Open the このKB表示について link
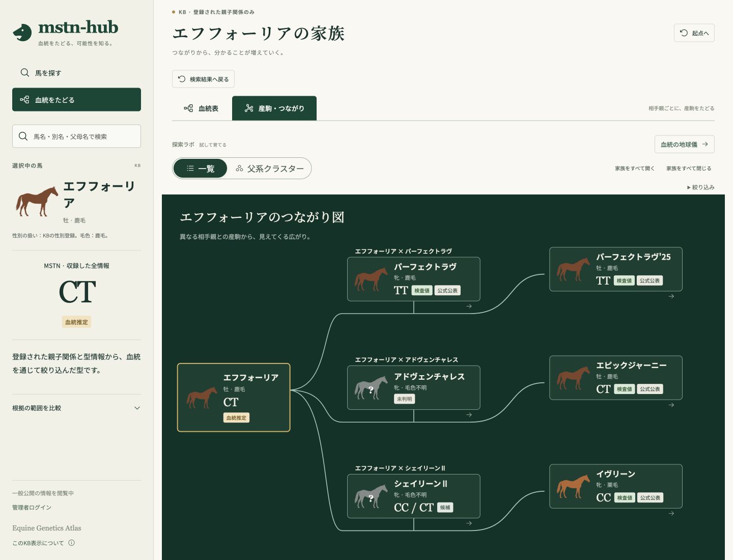This screenshot has width=733, height=560. (x=43, y=543)
